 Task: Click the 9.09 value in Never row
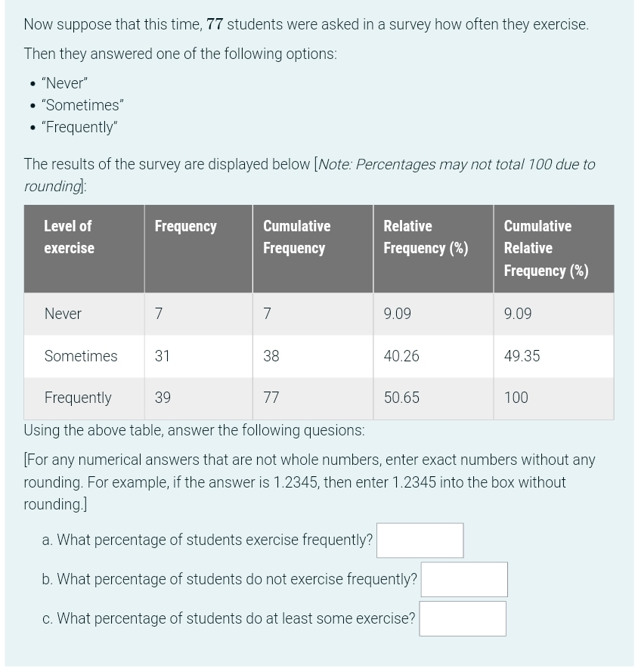point(396,314)
